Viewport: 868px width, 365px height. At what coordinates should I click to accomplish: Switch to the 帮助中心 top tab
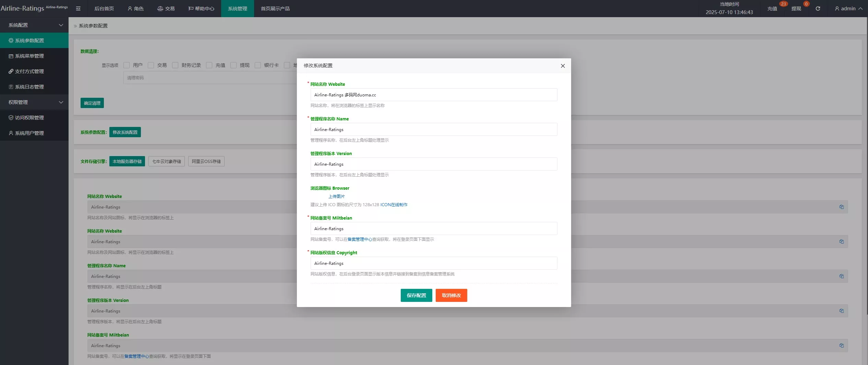coord(201,9)
